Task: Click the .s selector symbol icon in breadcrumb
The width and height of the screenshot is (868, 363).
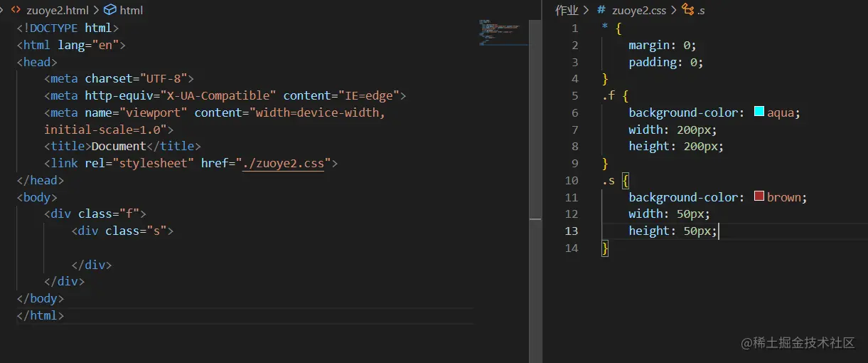Action: 687,9
